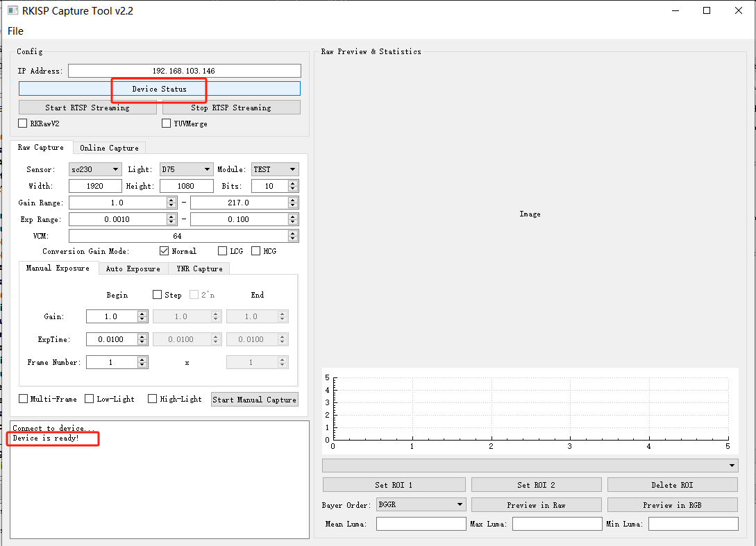Enable the YUVMerge checkbox

167,123
